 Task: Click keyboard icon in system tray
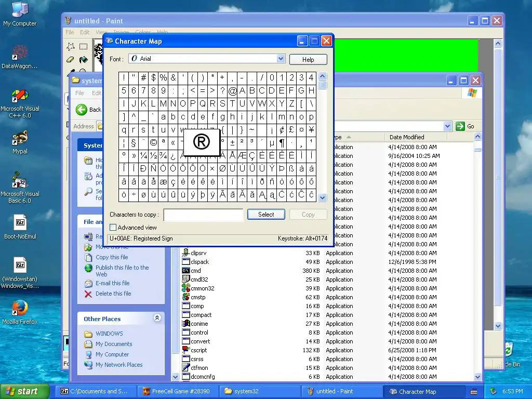click(x=474, y=392)
